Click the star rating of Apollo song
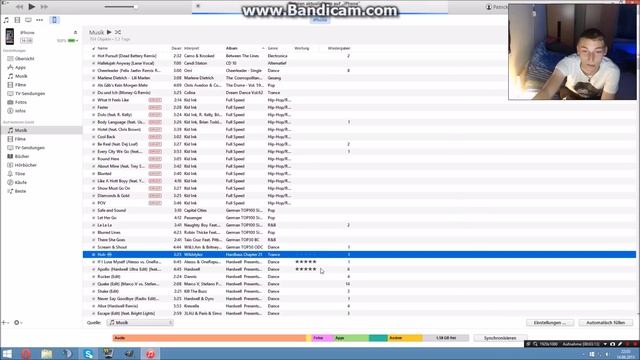Image resolution: width=640 pixels, height=360 pixels. click(x=306, y=269)
